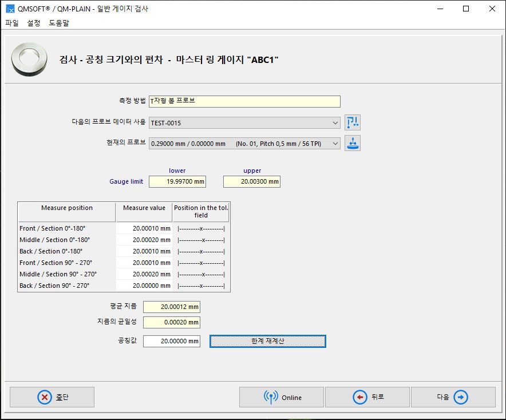Click tolerance indicator for Front / Section 0°-180°
Screen dimensions: 506x420
pos(201,229)
